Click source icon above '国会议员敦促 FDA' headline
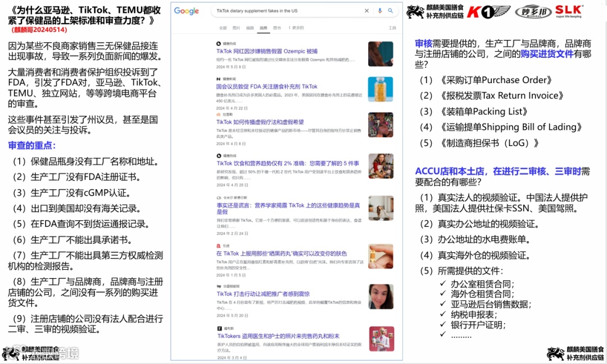The width and height of the screenshot is (607, 364). pyautogui.click(x=218, y=79)
